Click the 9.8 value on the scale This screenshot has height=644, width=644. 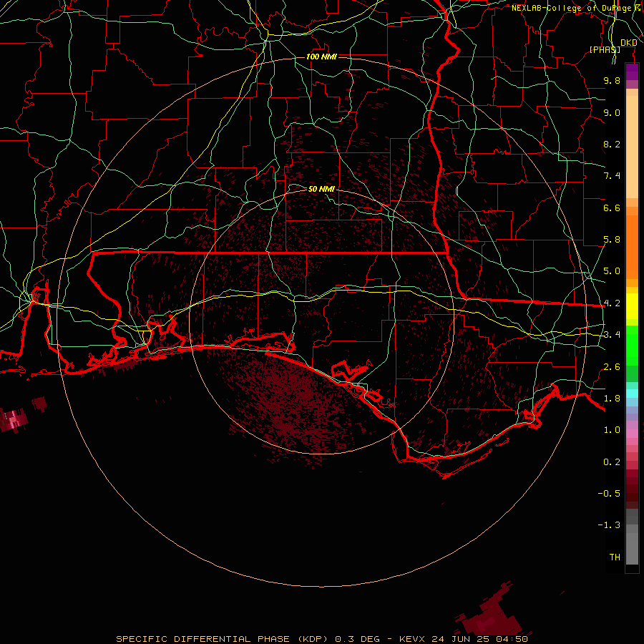[612, 80]
